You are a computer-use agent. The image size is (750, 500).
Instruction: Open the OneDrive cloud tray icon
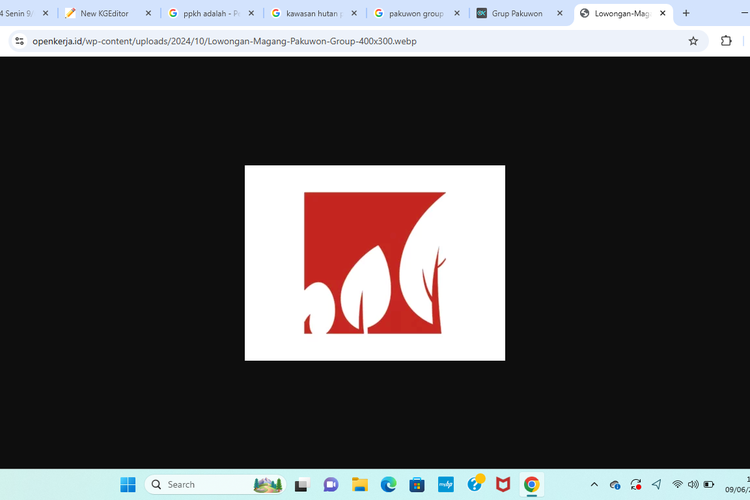pos(615,485)
